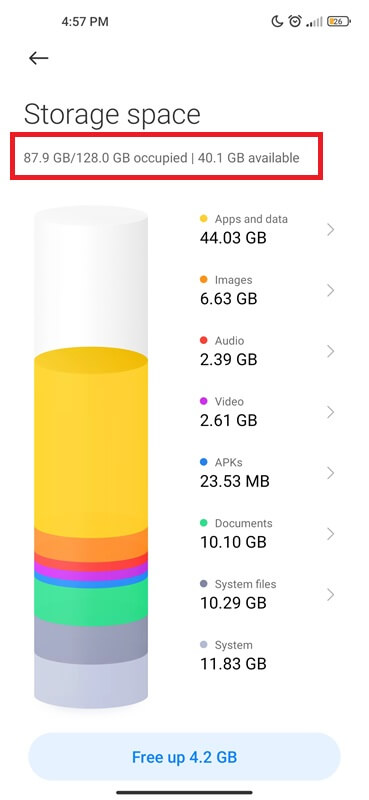Viewport: 369px width, 800px height.
Task: Click the purple Video color dot
Action: pyautogui.click(x=204, y=402)
